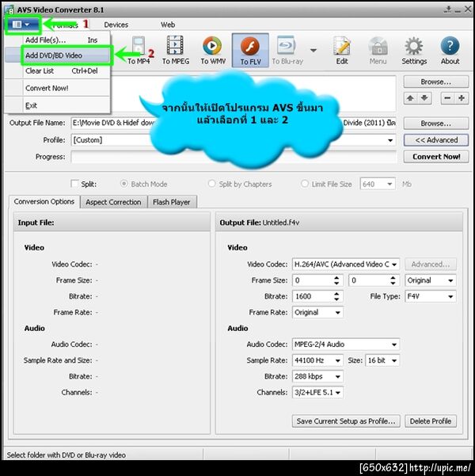475x476 pixels.
Task: Expand more formats arrow next to Blu-ray
Action: [313, 51]
